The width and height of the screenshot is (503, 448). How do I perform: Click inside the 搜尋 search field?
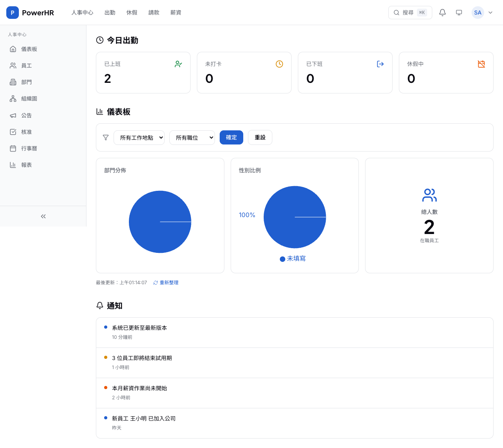[409, 12]
